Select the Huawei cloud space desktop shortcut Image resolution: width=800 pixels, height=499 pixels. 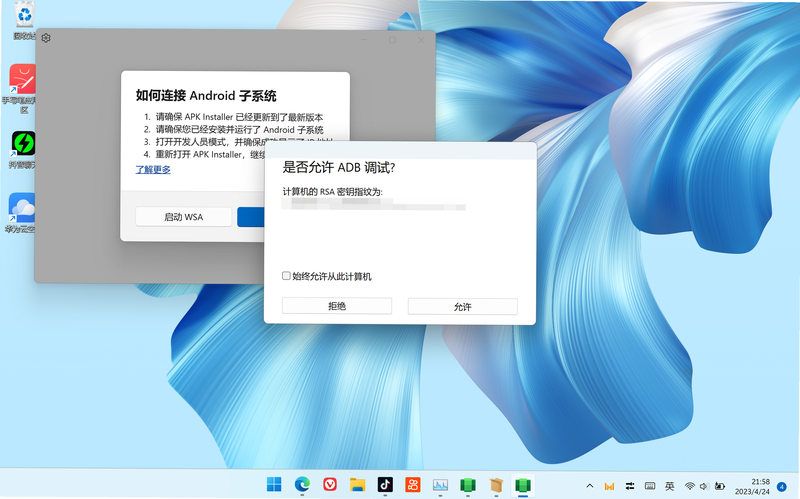(21, 213)
